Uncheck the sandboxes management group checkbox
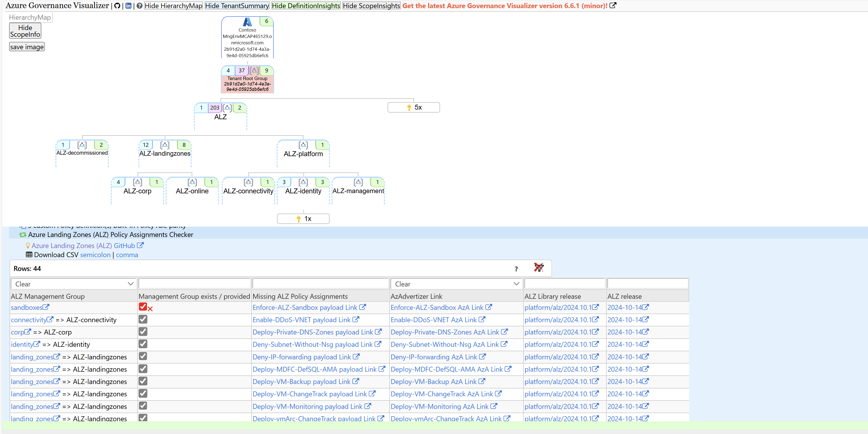 [143, 307]
